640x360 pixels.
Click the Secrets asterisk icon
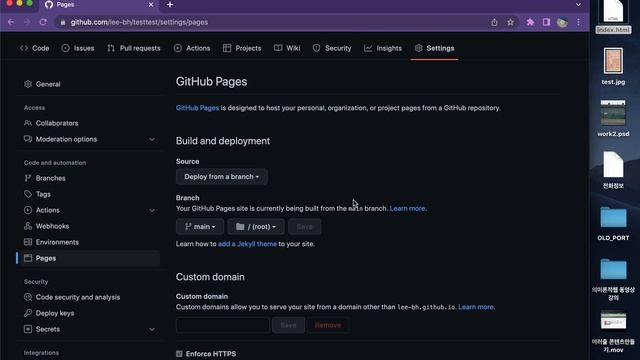[28, 329]
